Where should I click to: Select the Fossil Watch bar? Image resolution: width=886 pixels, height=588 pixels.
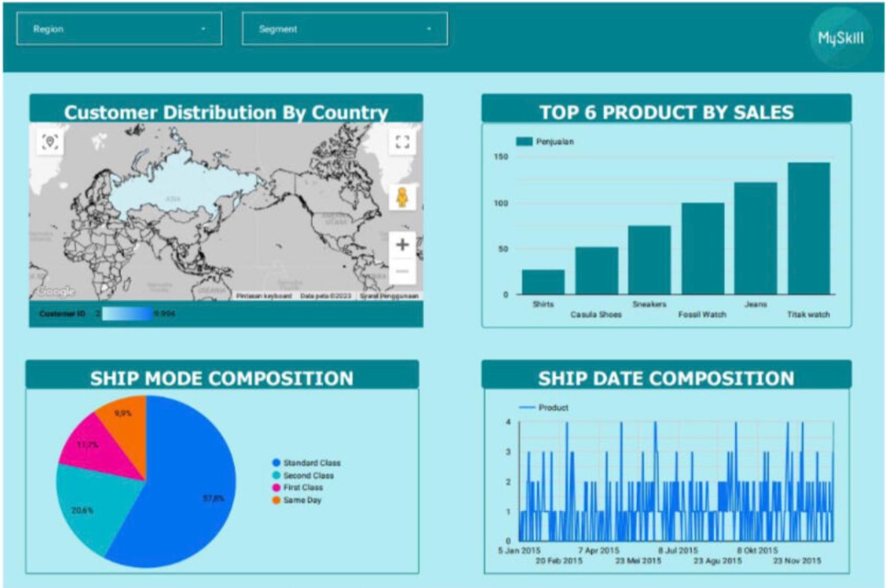coord(703,249)
